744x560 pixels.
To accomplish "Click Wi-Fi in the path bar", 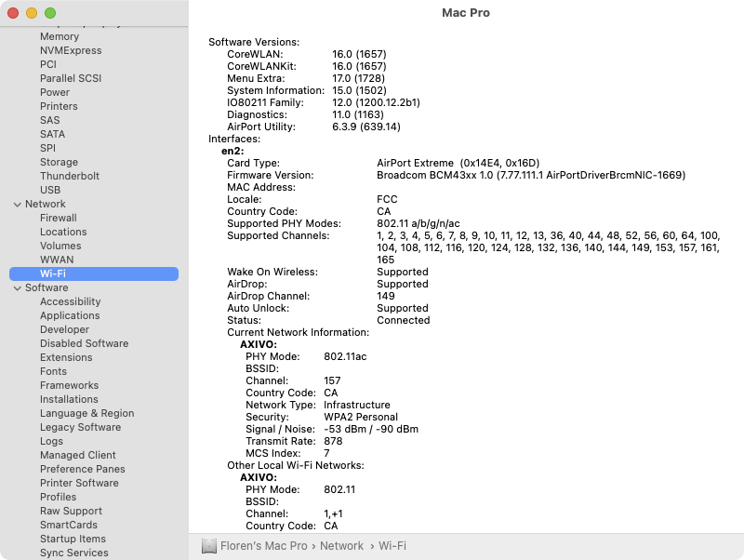I will [x=392, y=546].
